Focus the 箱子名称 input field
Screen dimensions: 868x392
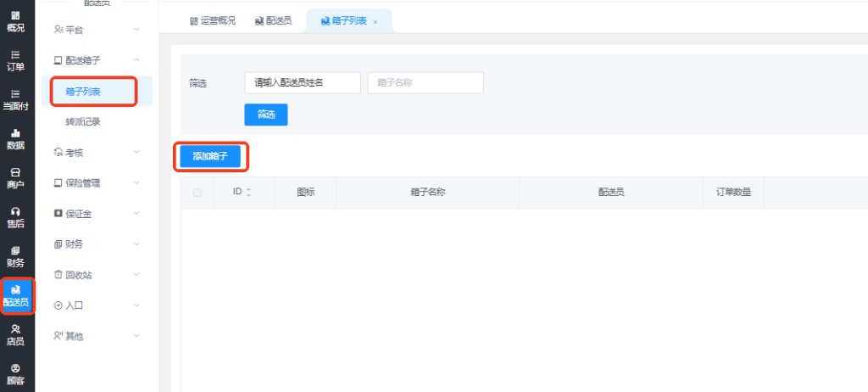pyautogui.click(x=426, y=83)
